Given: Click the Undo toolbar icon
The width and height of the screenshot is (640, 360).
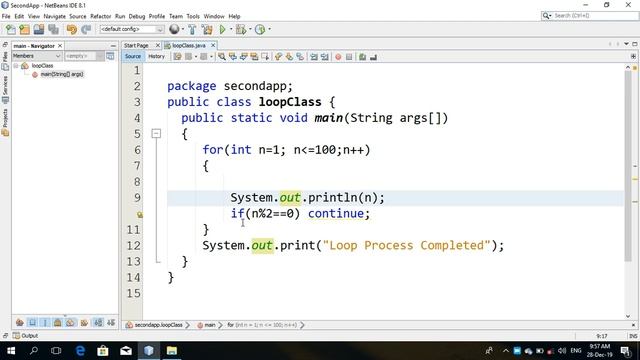Looking at the screenshot, I should (72, 29).
